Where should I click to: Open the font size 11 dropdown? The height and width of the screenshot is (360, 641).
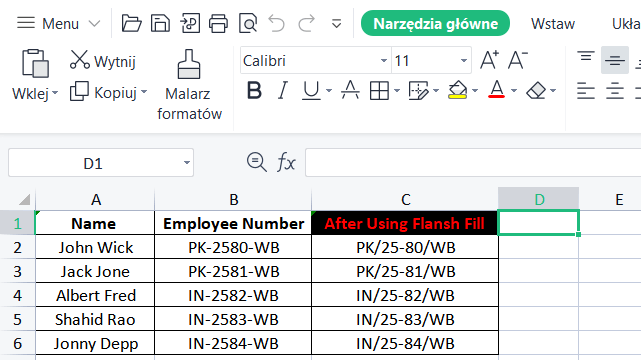tap(463, 60)
